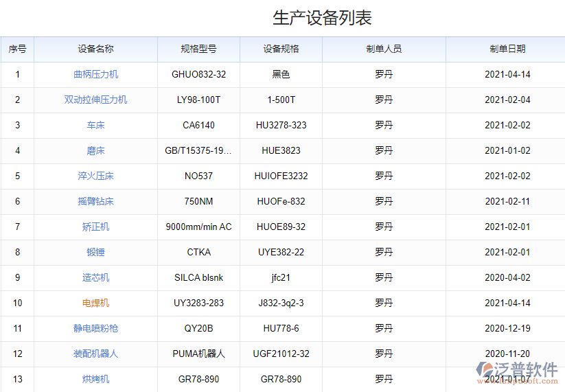Image resolution: width=565 pixels, height=392 pixels.
Task: Click the 制单人员 column header
Action: click(384, 49)
